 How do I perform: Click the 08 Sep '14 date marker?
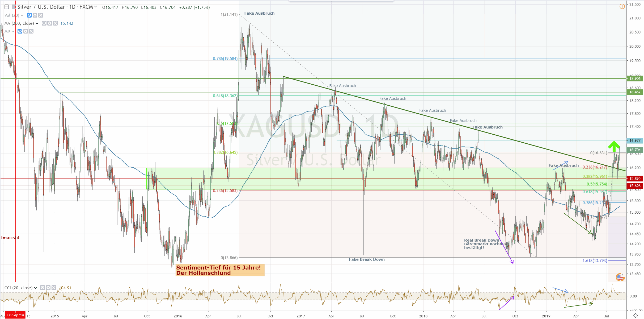(15, 315)
